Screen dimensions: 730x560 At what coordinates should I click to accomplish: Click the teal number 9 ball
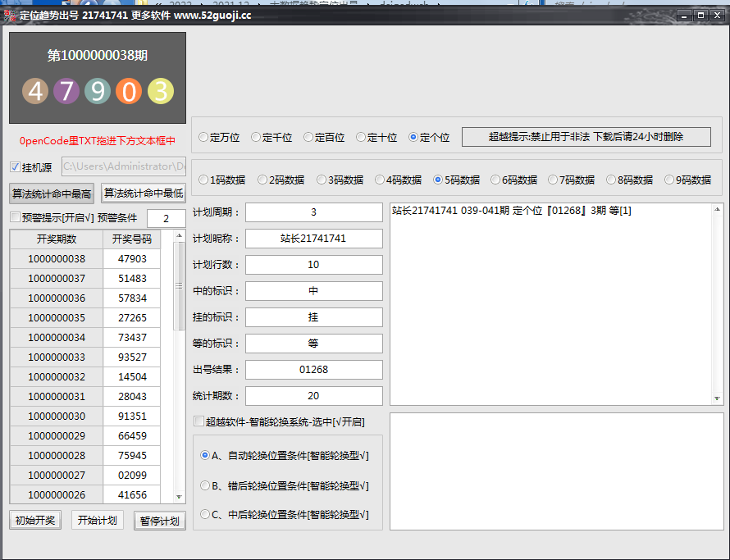pyautogui.click(x=98, y=91)
